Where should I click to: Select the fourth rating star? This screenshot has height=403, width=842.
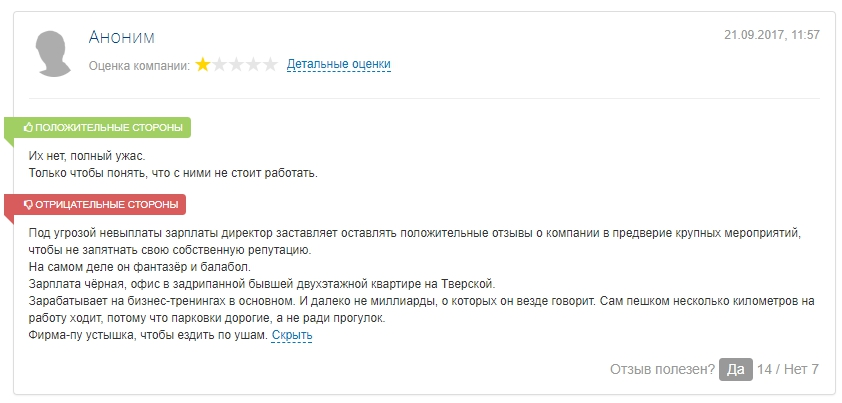point(252,65)
